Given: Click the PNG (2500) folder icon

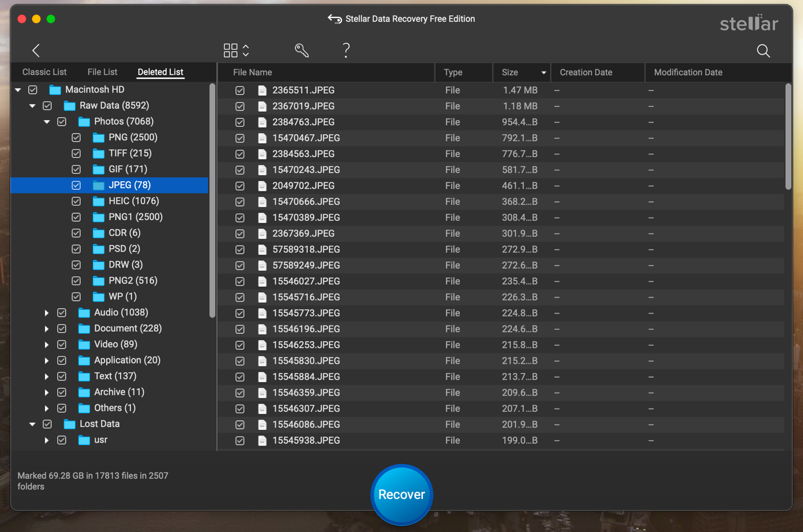Looking at the screenshot, I should 99,137.
